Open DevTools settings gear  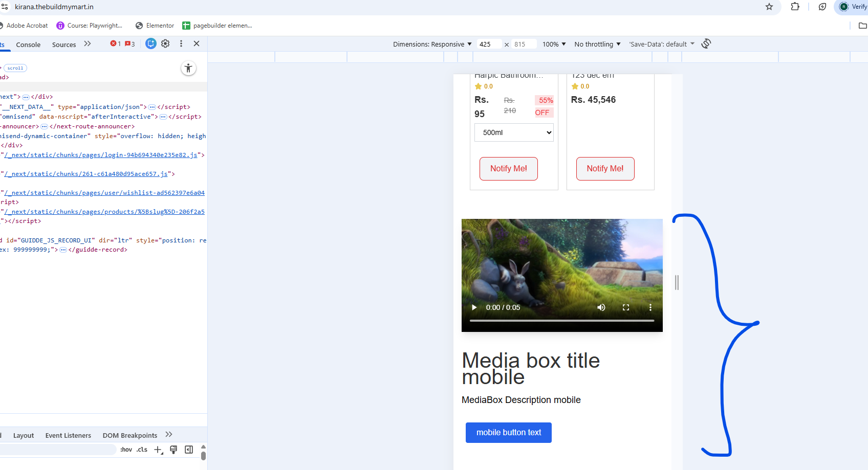pyautogui.click(x=165, y=44)
